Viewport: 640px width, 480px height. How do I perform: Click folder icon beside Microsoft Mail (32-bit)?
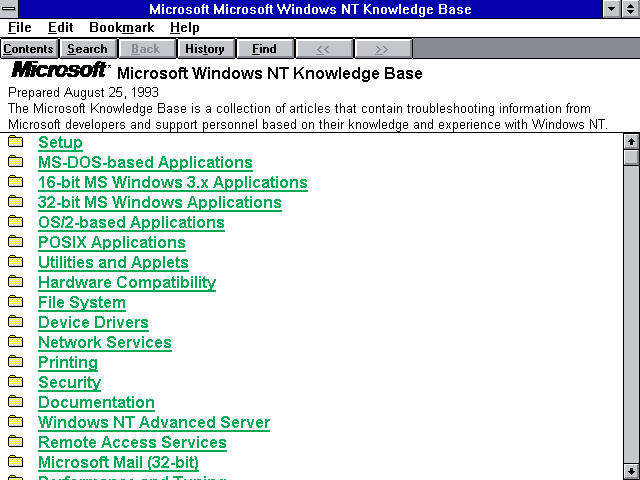[16, 461]
